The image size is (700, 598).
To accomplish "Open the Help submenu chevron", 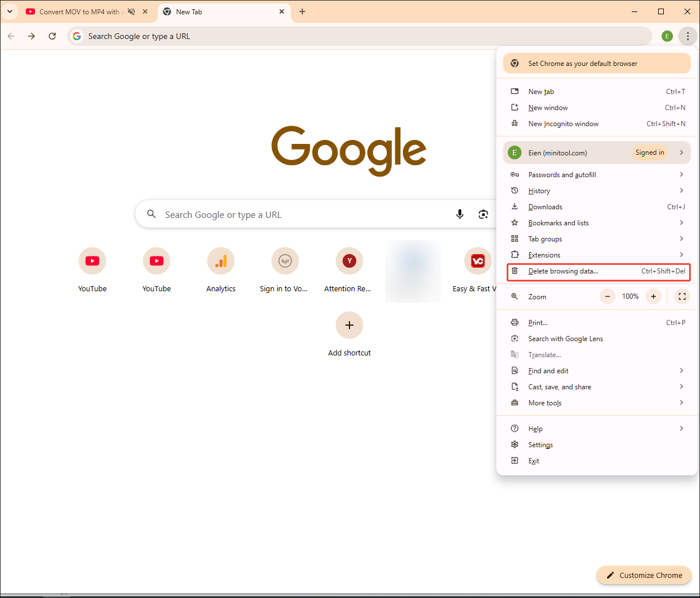I will coord(681,428).
